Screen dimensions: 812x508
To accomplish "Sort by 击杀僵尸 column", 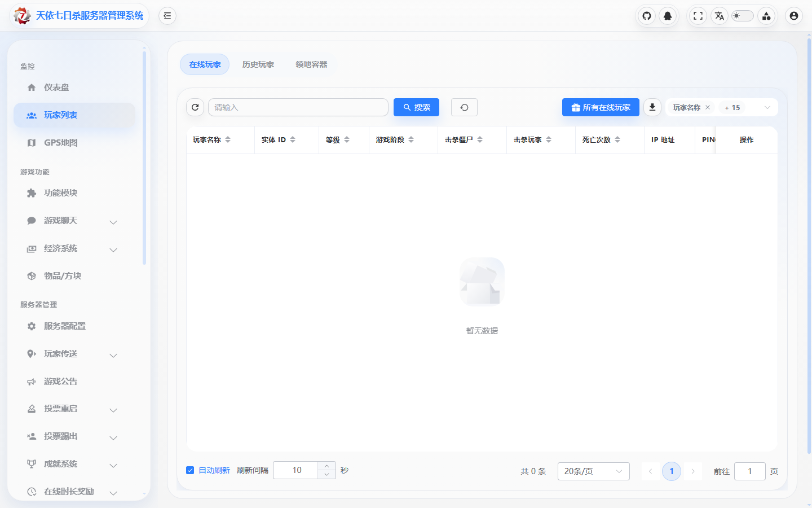I will pos(480,139).
